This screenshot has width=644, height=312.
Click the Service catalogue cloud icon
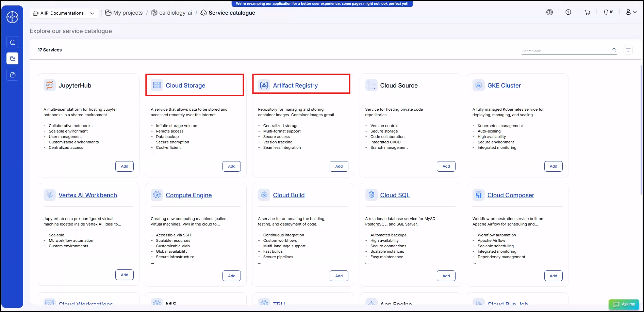point(204,13)
